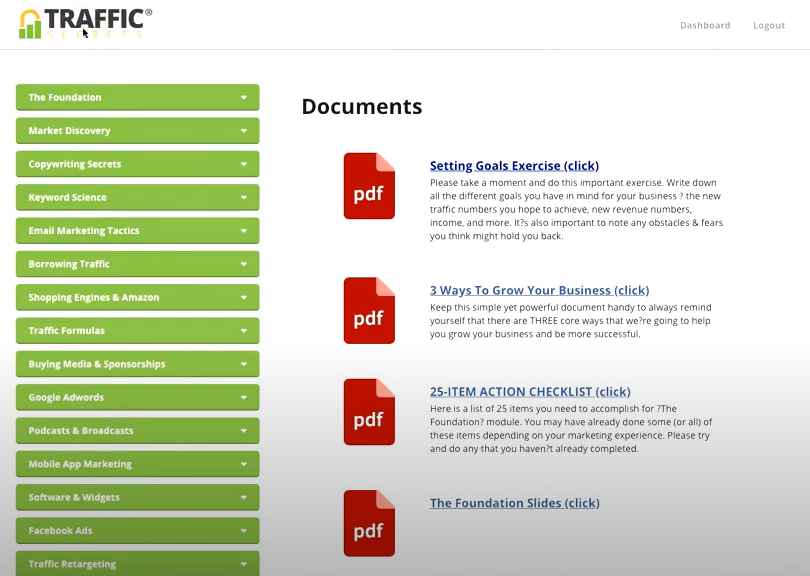Image resolution: width=810 pixels, height=576 pixels.
Task: Click the Traffic Secrets logo
Action: (x=86, y=24)
